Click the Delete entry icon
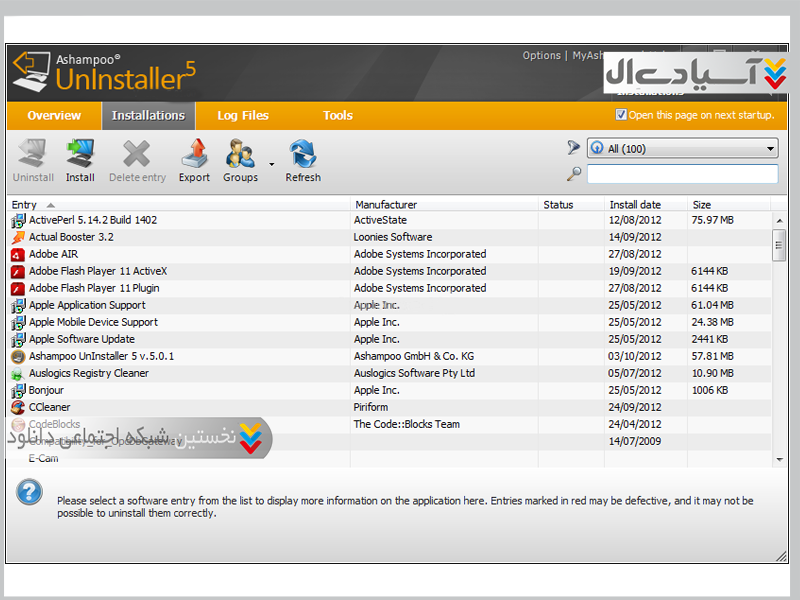The height and width of the screenshot is (600, 800). pos(137,155)
